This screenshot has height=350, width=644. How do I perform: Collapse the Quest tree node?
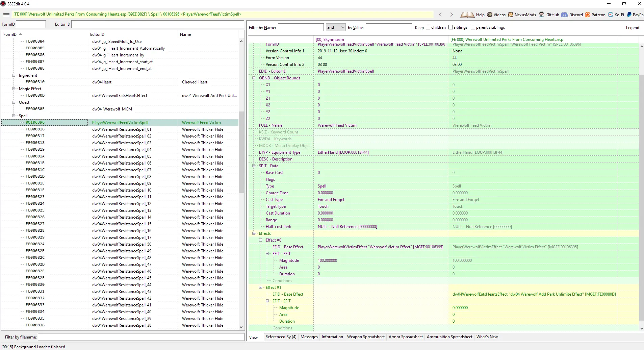pyautogui.click(x=14, y=102)
